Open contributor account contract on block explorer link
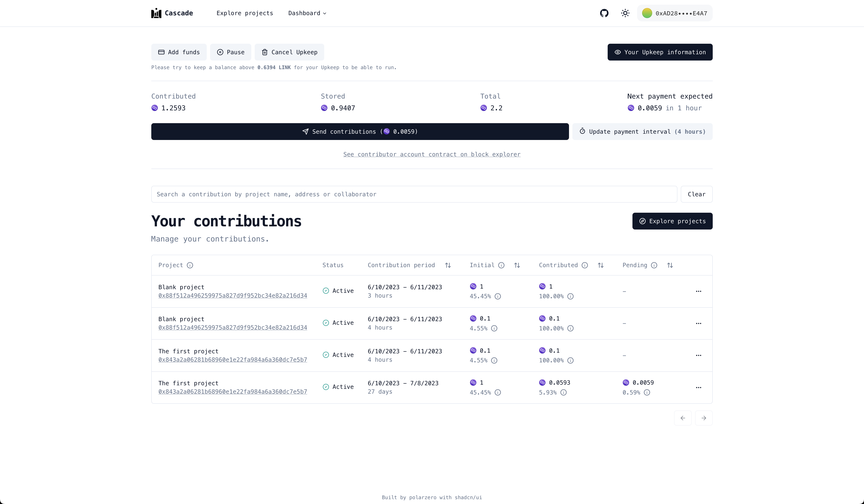 point(432,154)
